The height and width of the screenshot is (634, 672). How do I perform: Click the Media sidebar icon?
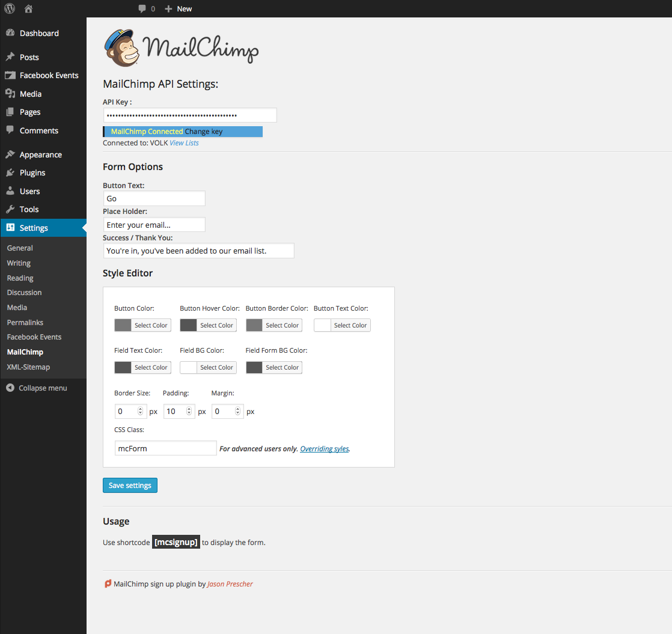click(10, 93)
